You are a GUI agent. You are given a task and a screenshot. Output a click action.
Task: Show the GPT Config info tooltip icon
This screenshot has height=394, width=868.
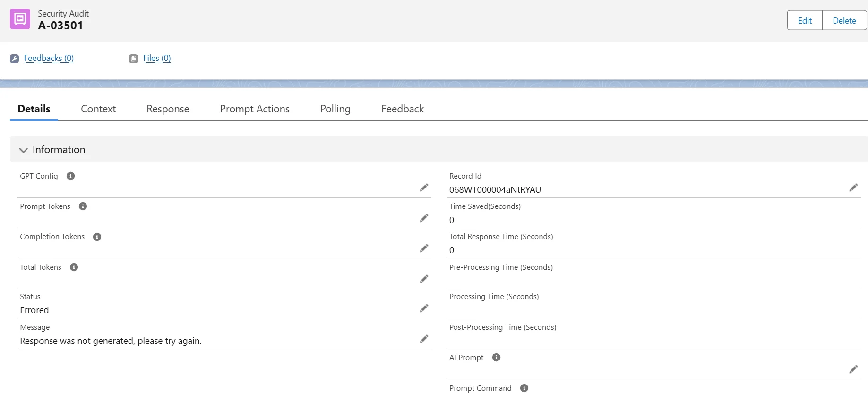pyautogui.click(x=70, y=176)
